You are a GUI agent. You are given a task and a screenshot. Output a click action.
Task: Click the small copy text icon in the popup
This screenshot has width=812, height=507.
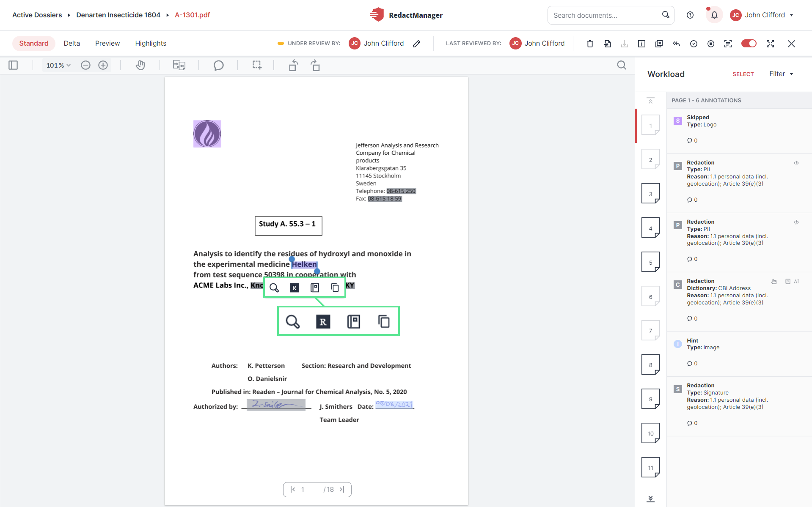pos(335,288)
